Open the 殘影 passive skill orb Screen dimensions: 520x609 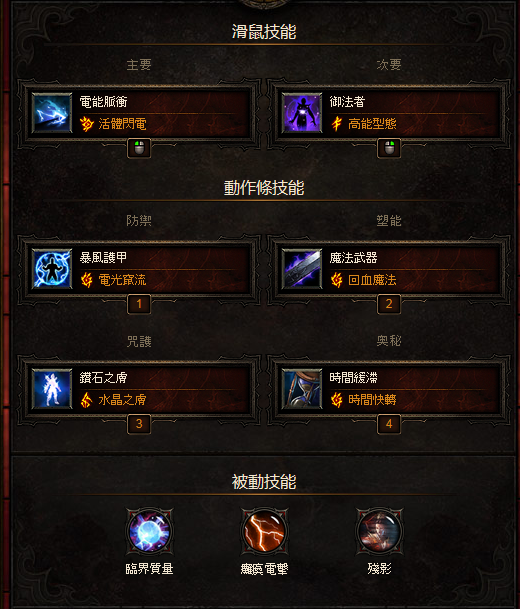[x=379, y=531]
